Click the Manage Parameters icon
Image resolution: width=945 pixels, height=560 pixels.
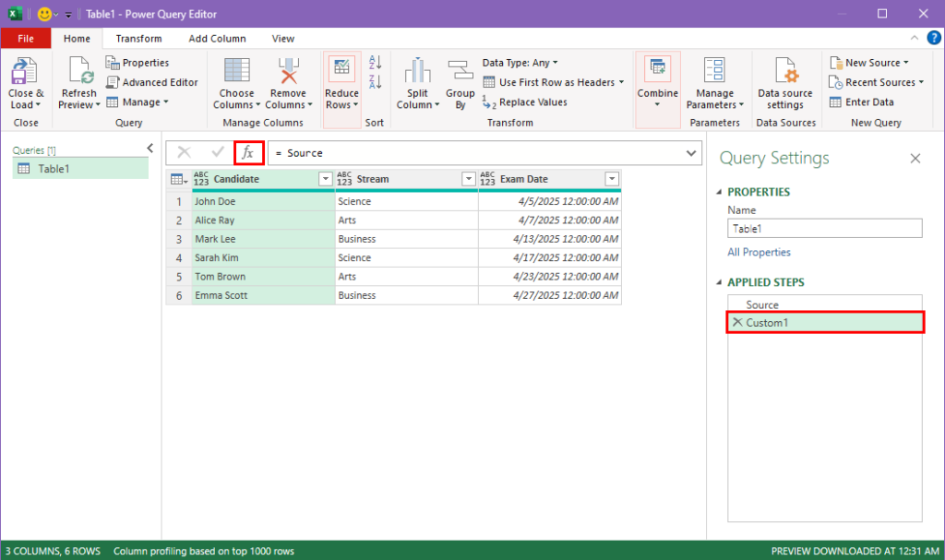[715, 70]
